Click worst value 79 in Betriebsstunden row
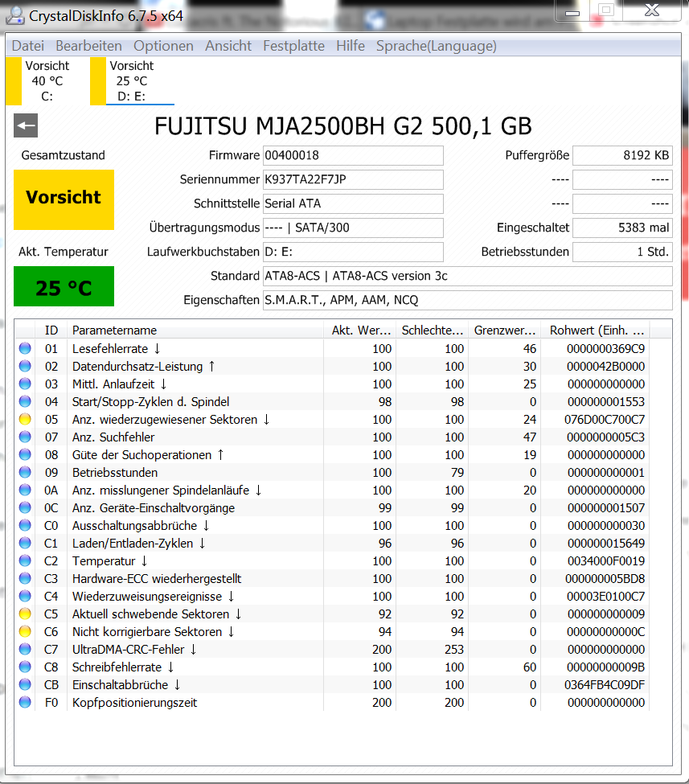Viewport: 689px width, 784px height. [457, 473]
